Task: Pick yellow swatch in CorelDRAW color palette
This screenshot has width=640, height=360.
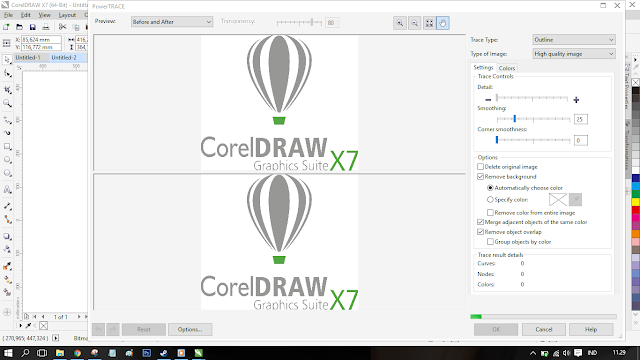Action: [x=636, y=202]
